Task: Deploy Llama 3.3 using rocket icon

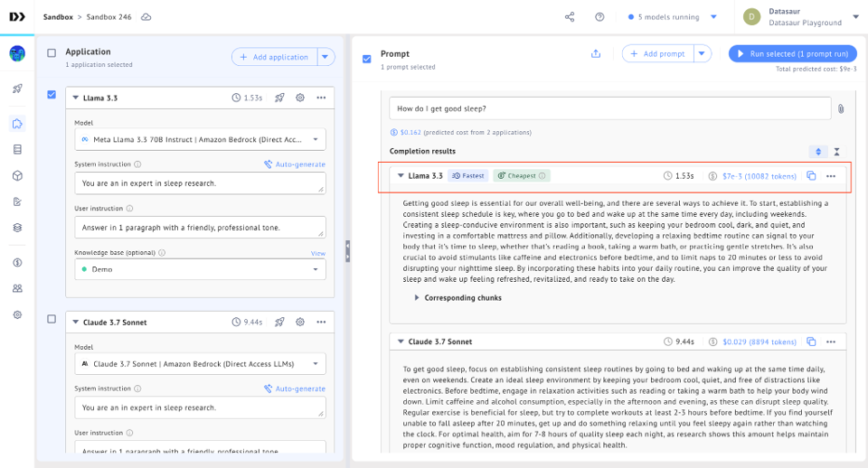Action: pyautogui.click(x=279, y=98)
